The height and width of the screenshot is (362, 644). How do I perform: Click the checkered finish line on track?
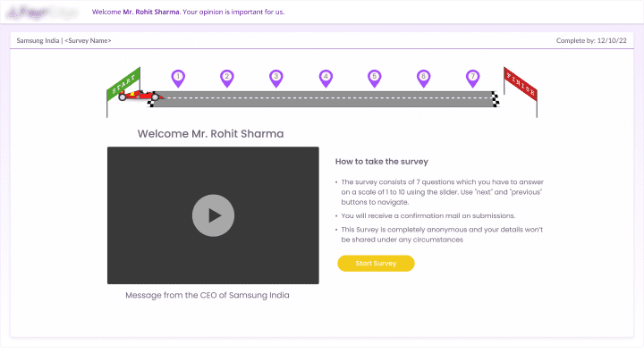tap(495, 98)
